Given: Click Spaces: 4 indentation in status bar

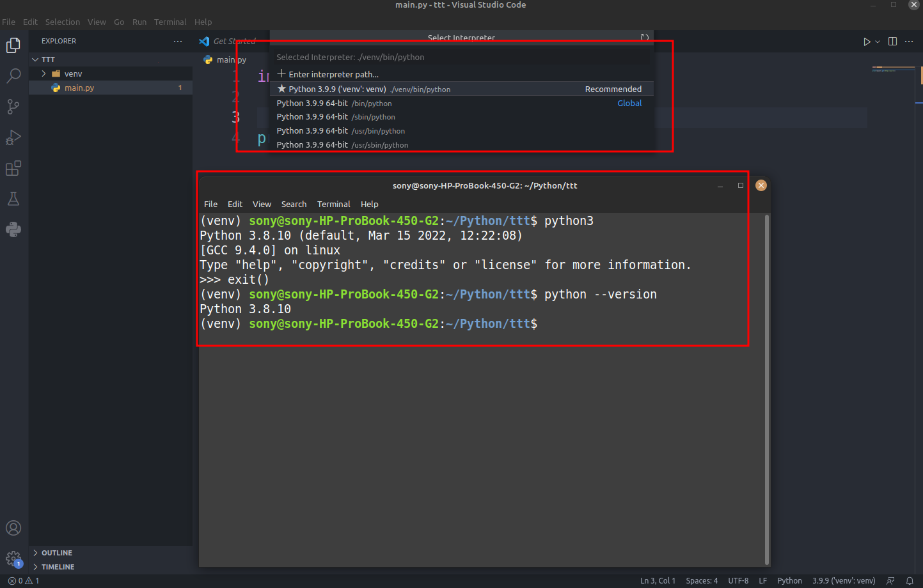Looking at the screenshot, I should (x=702, y=581).
